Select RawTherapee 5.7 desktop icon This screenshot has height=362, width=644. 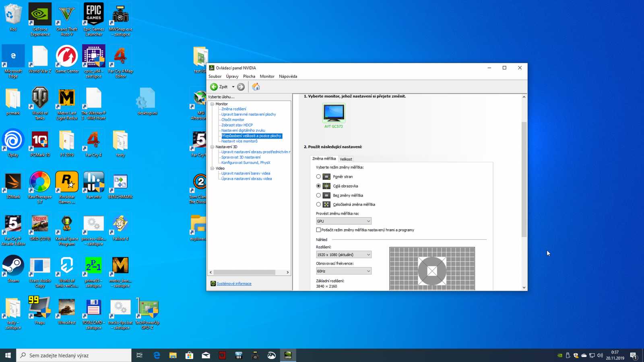coord(40,187)
